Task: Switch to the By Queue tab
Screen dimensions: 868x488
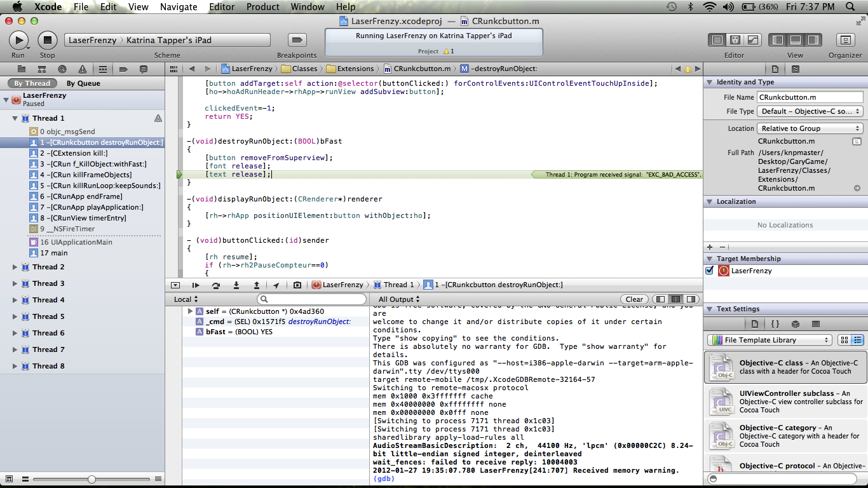Action: pos(83,83)
